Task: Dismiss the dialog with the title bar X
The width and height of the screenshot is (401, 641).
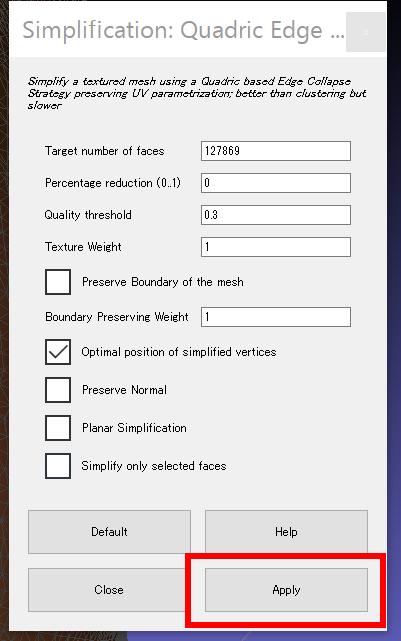Action: [366, 32]
